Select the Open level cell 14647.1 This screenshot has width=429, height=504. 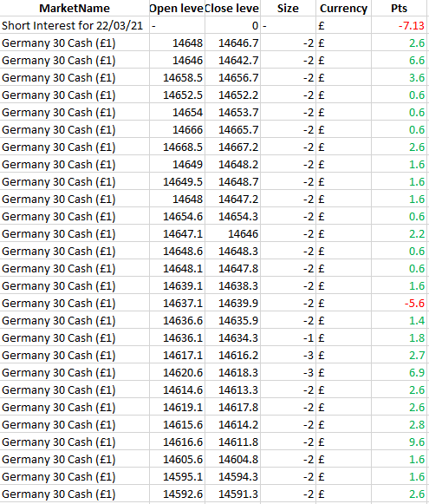point(177,233)
